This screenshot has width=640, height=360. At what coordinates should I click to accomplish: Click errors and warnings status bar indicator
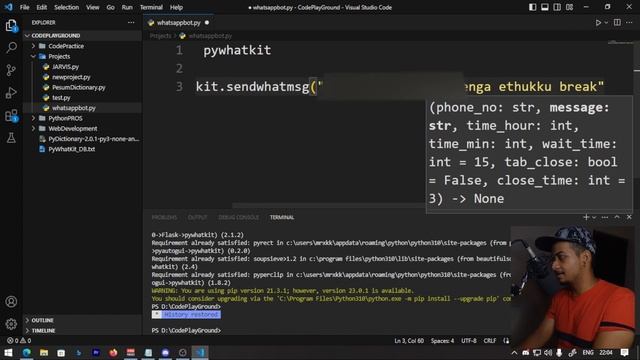[x=19, y=340]
